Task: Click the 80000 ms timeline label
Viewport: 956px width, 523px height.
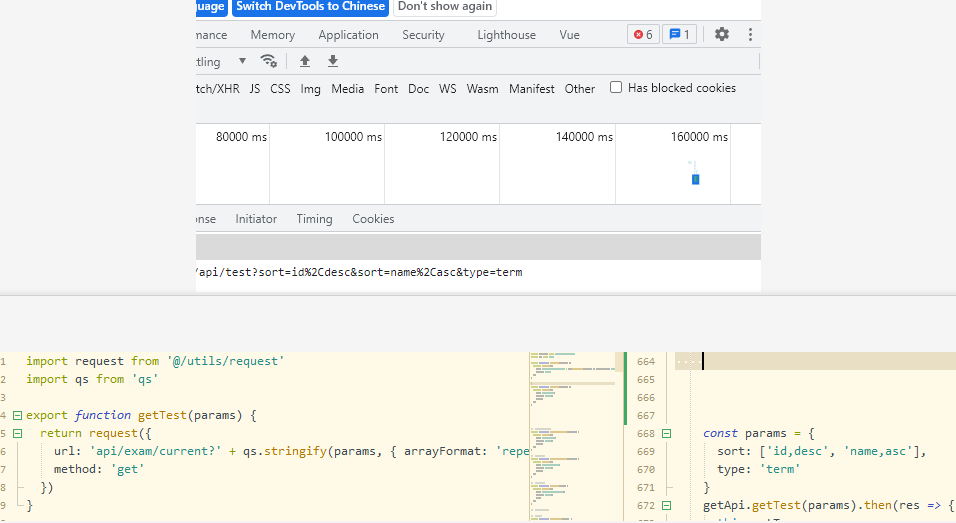Action: tap(241, 137)
